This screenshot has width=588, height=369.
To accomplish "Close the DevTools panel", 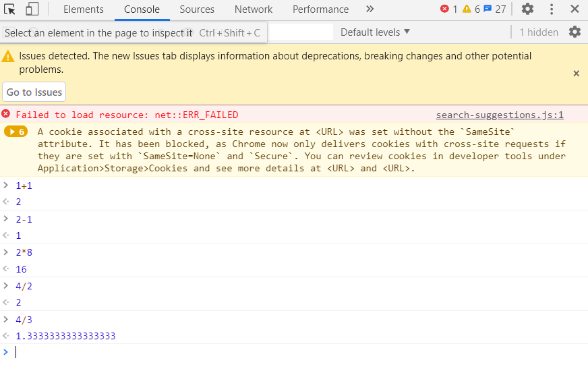I will pos(575,9).
